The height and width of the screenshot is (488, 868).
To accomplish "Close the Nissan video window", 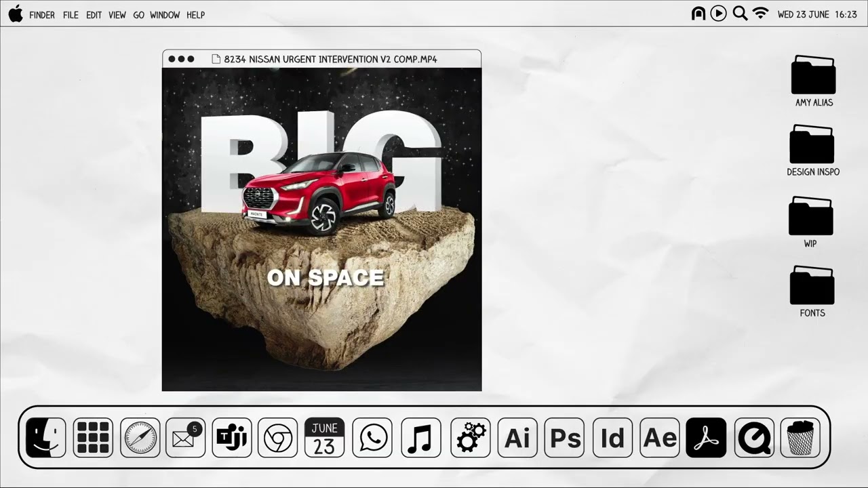I will (x=172, y=59).
